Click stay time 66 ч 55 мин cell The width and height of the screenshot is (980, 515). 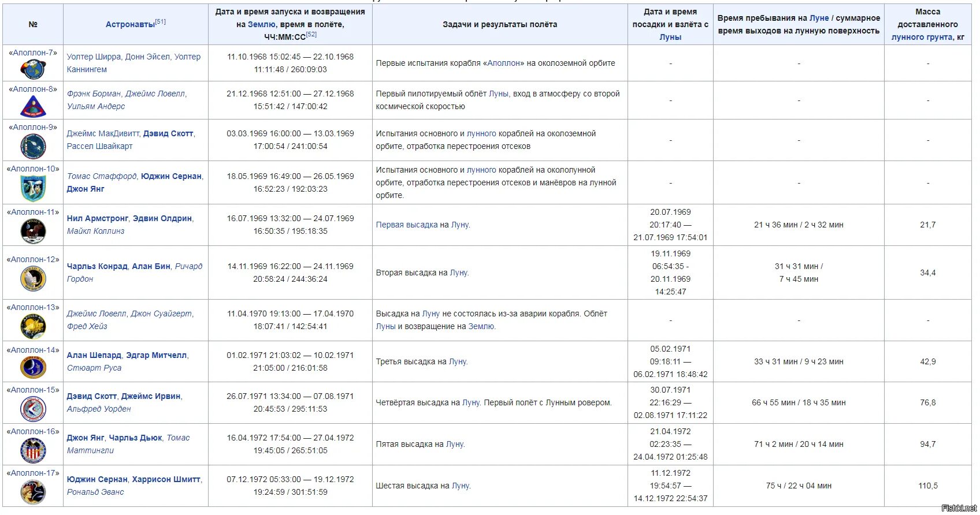[799, 402]
